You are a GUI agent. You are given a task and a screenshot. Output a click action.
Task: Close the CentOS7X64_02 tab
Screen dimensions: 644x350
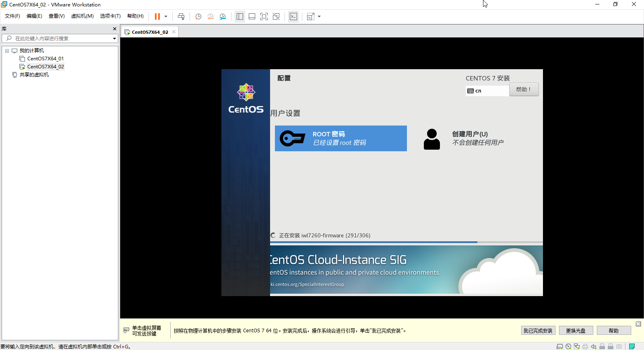[174, 32]
